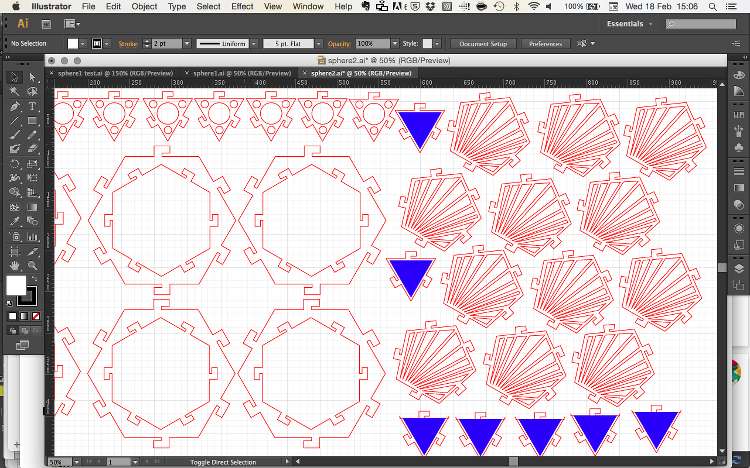Click the Stroke label link
The height and width of the screenshot is (468, 750).
[x=127, y=44]
